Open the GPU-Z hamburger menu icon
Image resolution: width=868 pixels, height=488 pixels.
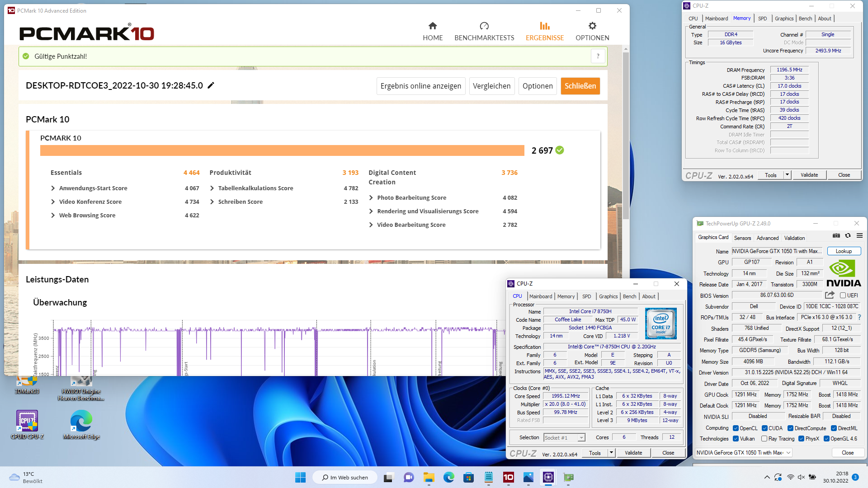pos(859,236)
